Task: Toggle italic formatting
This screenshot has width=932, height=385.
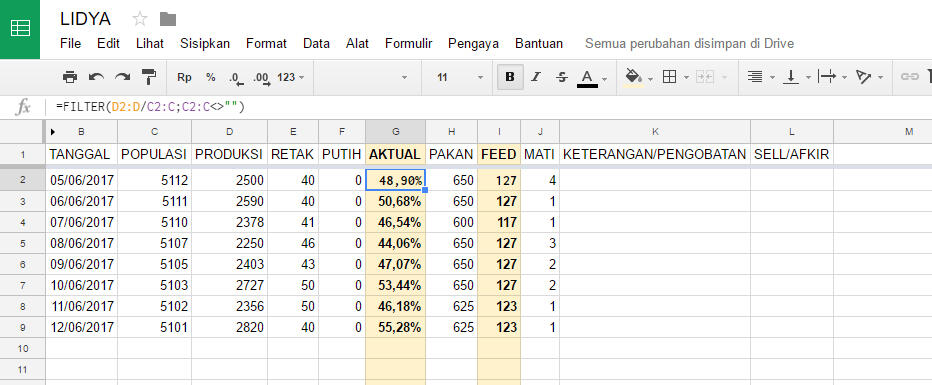Action: point(536,77)
